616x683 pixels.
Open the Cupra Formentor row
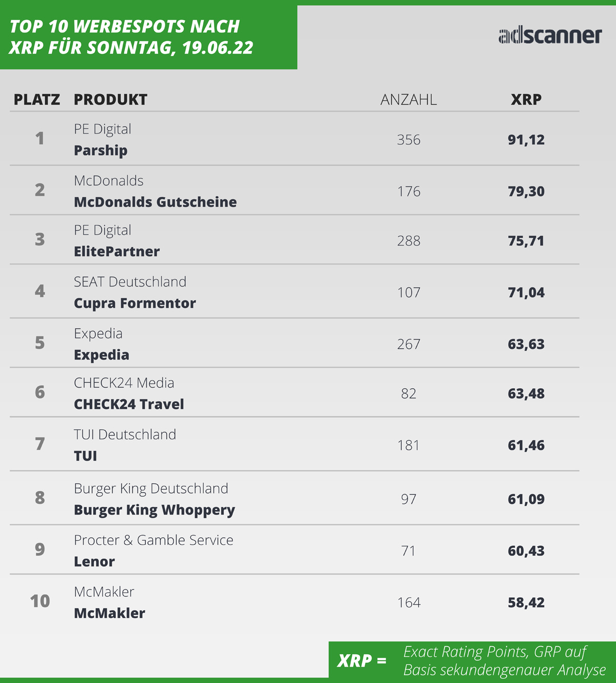click(x=134, y=303)
